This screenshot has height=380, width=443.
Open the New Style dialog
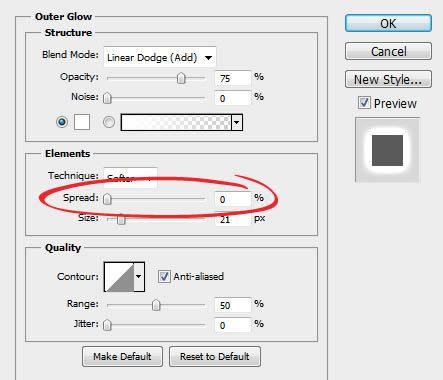(x=388, y=79)
